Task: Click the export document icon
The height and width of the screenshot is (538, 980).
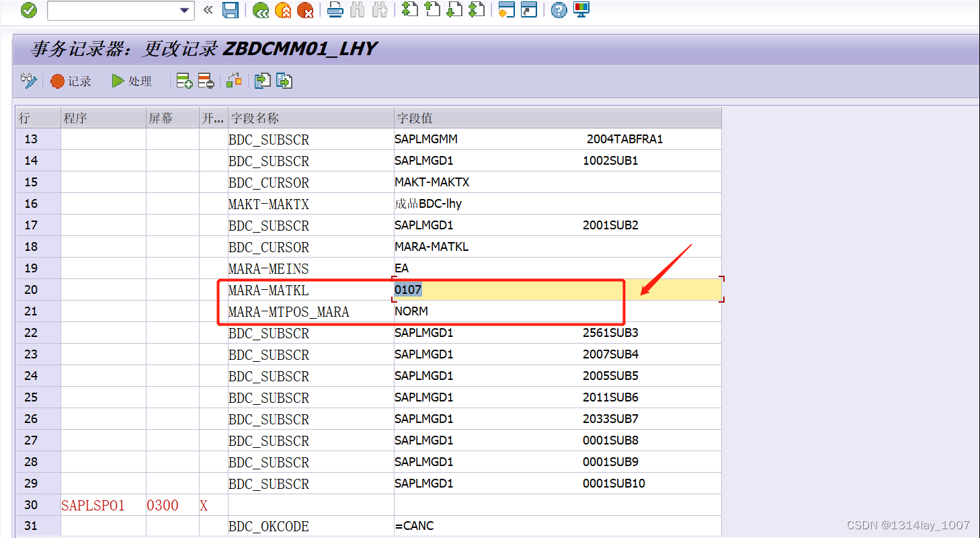Action: (x=284, y=81)
